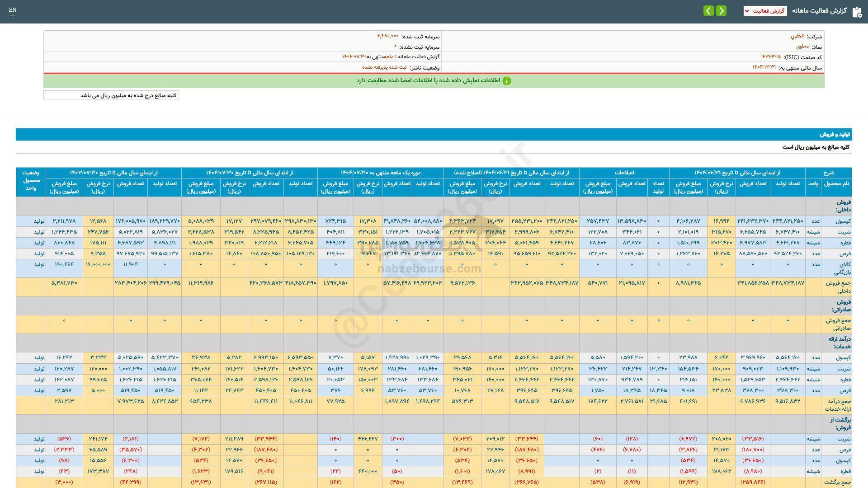Click the شرح column header

click(828, 173)
